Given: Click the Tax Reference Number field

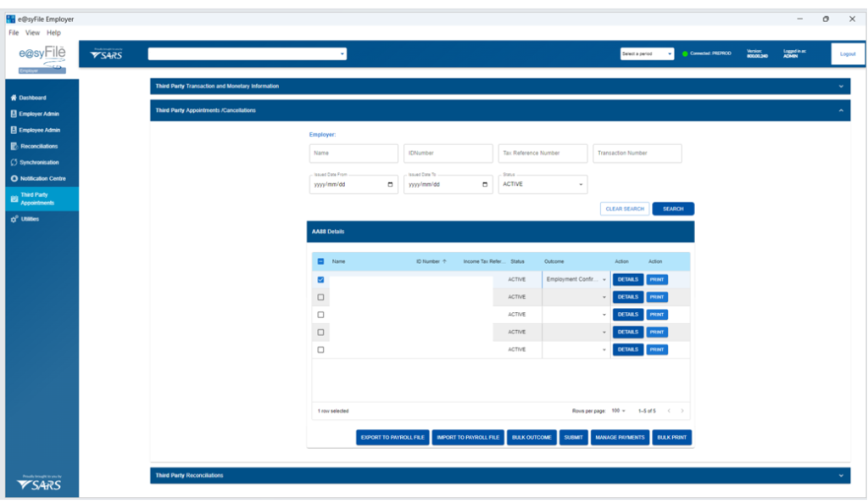Looking at the screenshot, I should (542, 154).
